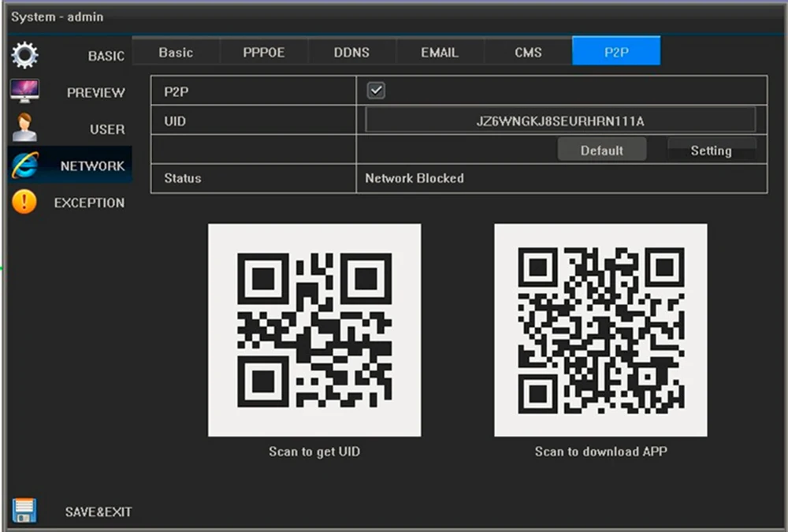Click the Default button

pos(601,150)
